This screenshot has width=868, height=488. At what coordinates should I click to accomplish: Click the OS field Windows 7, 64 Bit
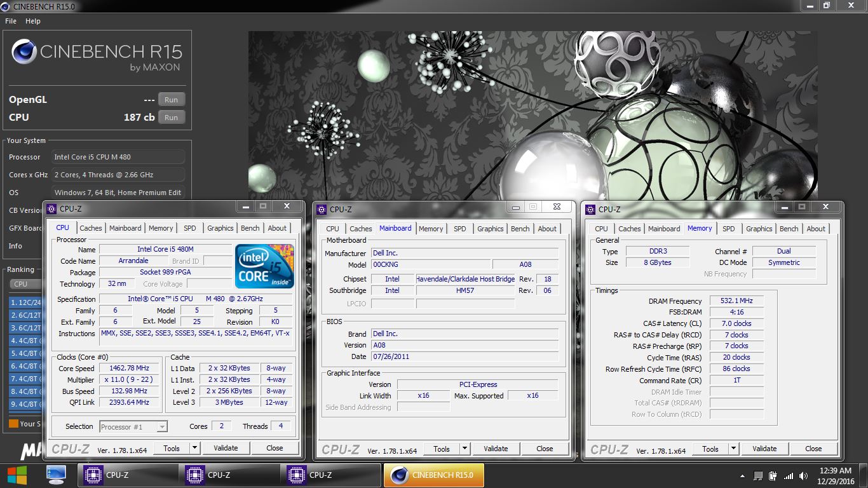click(118, 193)
